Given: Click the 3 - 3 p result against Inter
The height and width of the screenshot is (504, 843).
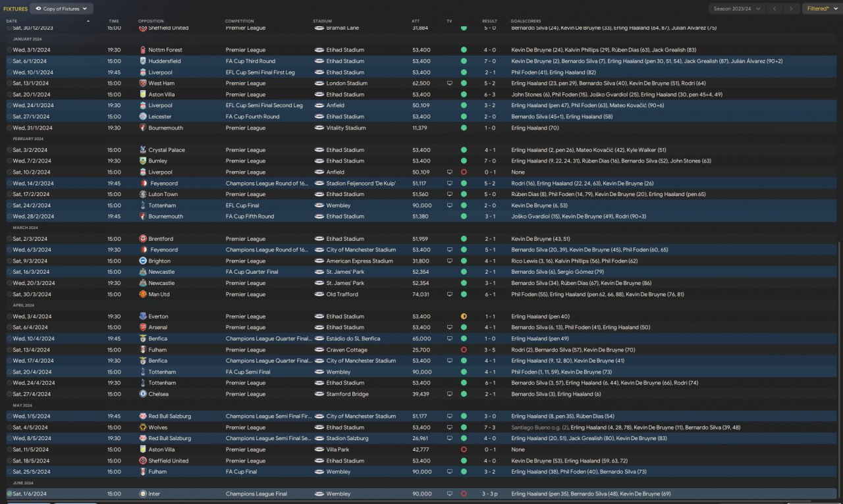Looking at the screenshot, I should (491, 493).
